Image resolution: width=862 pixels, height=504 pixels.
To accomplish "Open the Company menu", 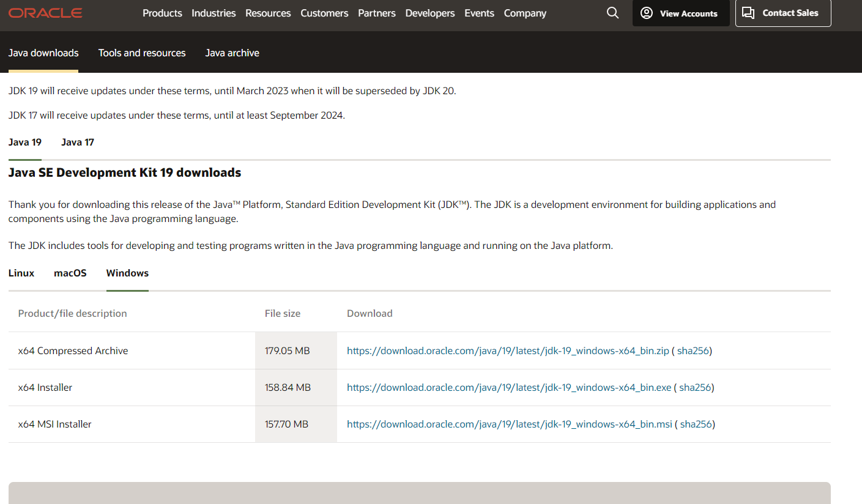I will click(525, 13).
